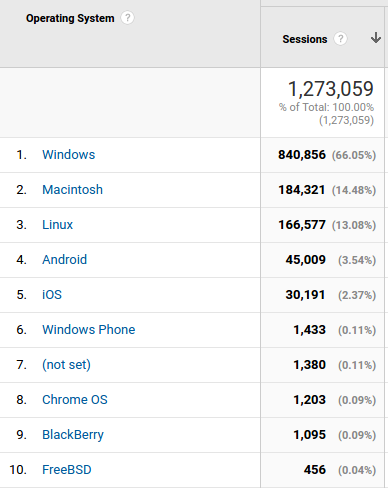Click the (not set) link
388x491 pixels.
[x=66, y=365]
